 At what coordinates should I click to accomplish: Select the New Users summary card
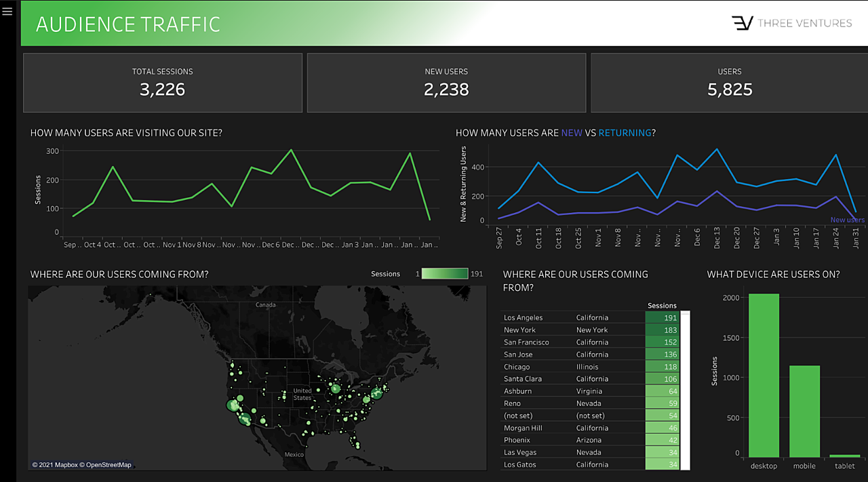446,83
